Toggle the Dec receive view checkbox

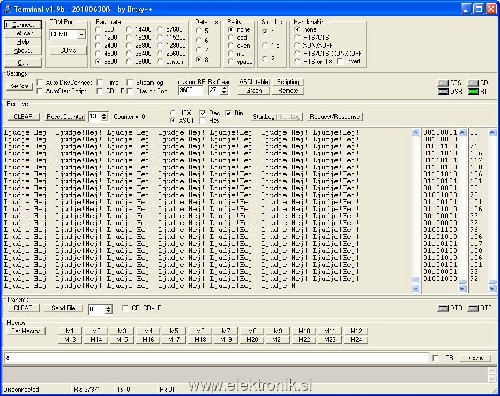coord(202,113)
